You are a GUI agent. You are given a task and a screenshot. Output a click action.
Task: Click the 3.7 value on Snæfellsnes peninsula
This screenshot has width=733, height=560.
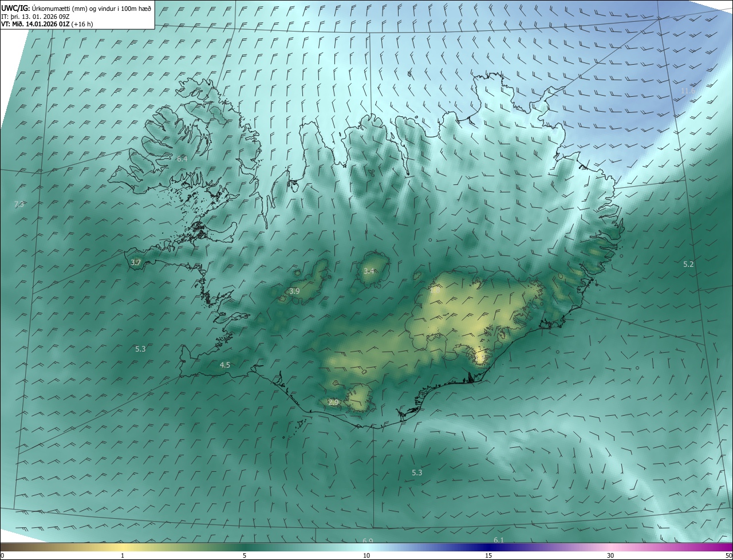pos(136,262)
